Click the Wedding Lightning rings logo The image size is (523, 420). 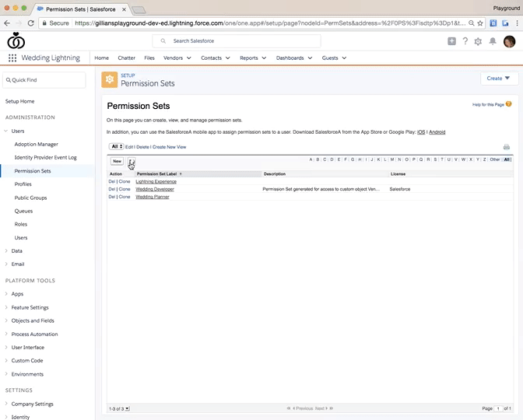click(16, 40)
